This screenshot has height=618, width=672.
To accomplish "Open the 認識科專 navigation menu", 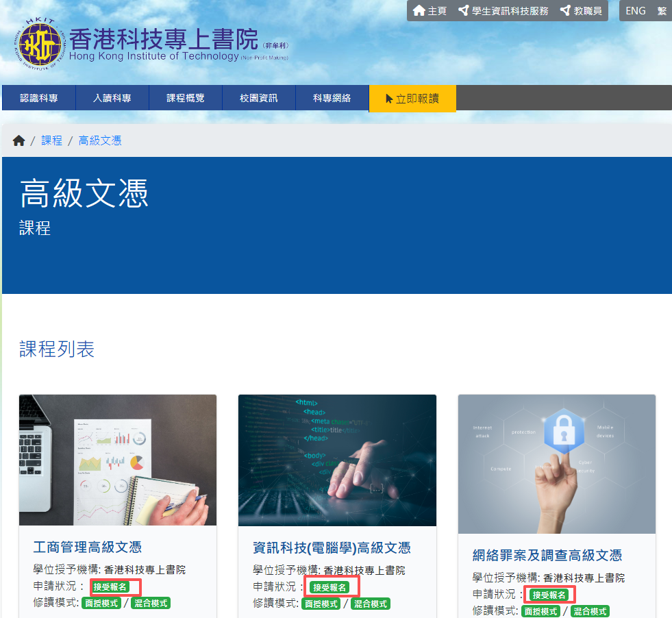I will [38, 97].
